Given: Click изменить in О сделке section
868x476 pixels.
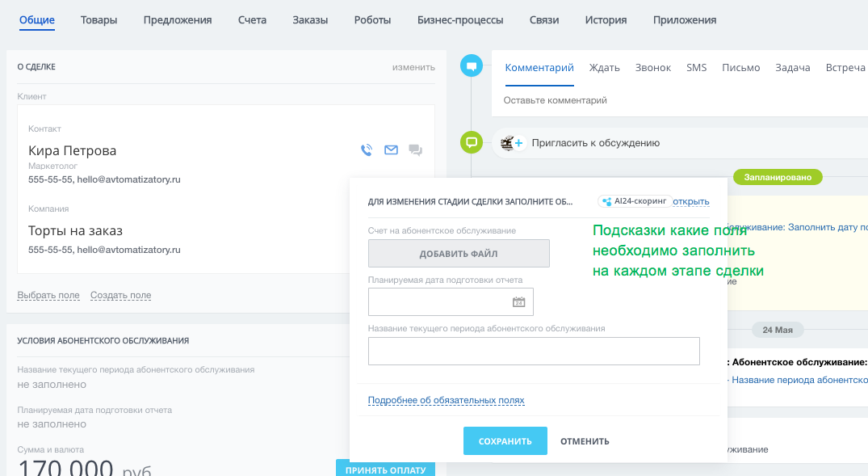Looking at the screenshot, I should pyautogui.click(x=413, y=67).
